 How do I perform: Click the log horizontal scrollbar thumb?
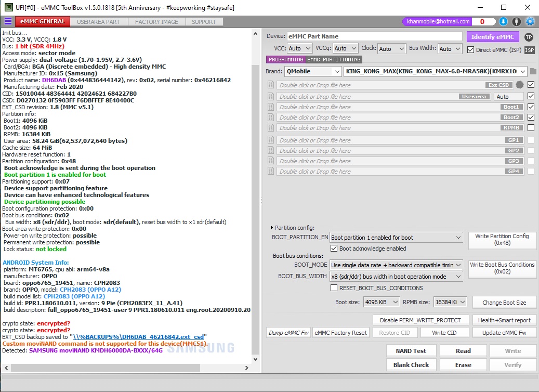(105, 368)
